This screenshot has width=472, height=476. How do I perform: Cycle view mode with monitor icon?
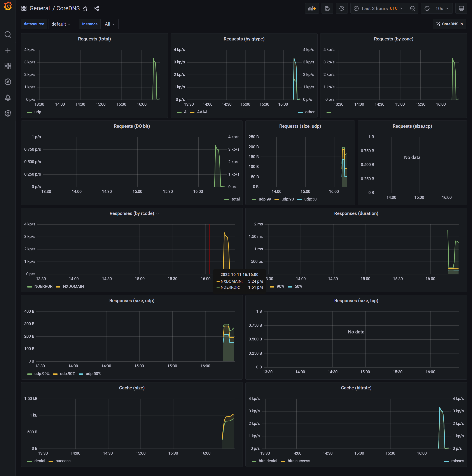click(x=461, y=8)
